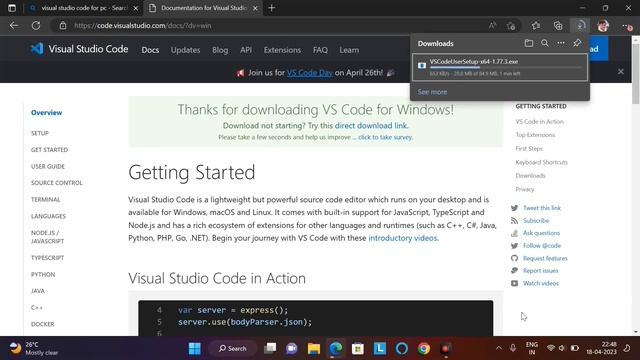Click Watch videos link
This screenshot has width=640, height=360.
[x=540, y=283]
